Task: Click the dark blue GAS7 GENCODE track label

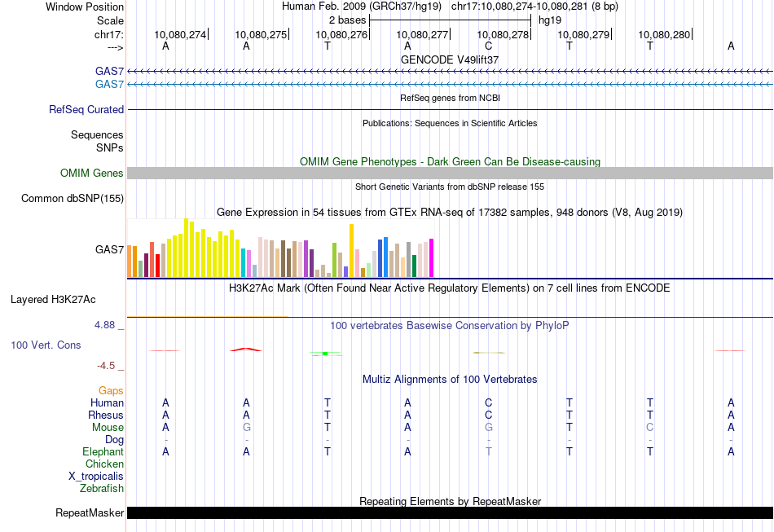Action: pyautogui.click(x=109, y=71)
